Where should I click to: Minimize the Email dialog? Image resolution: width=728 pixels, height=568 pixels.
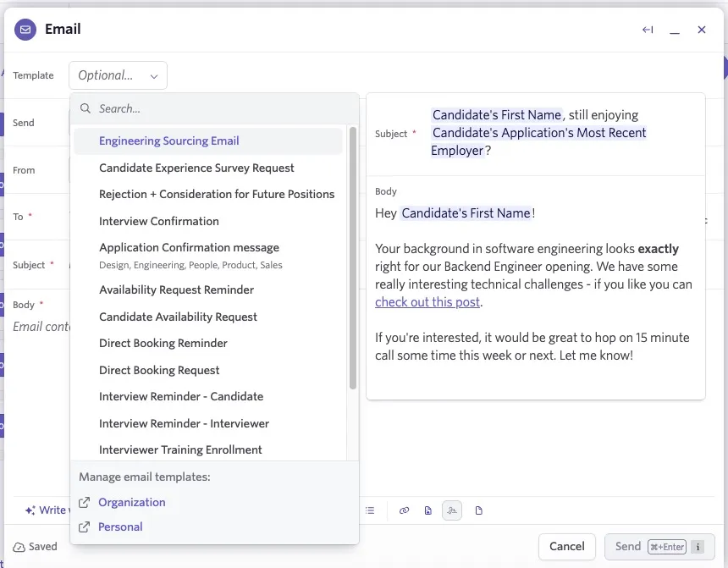pos(675,30)
